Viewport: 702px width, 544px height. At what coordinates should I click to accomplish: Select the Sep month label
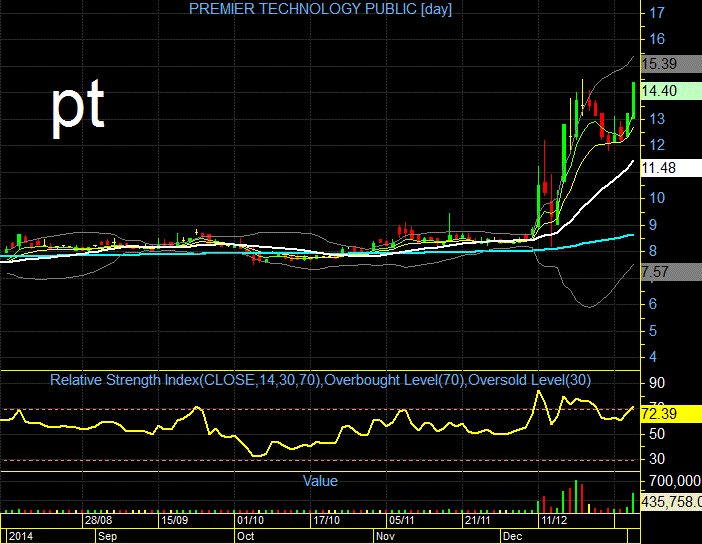(107, 536)
